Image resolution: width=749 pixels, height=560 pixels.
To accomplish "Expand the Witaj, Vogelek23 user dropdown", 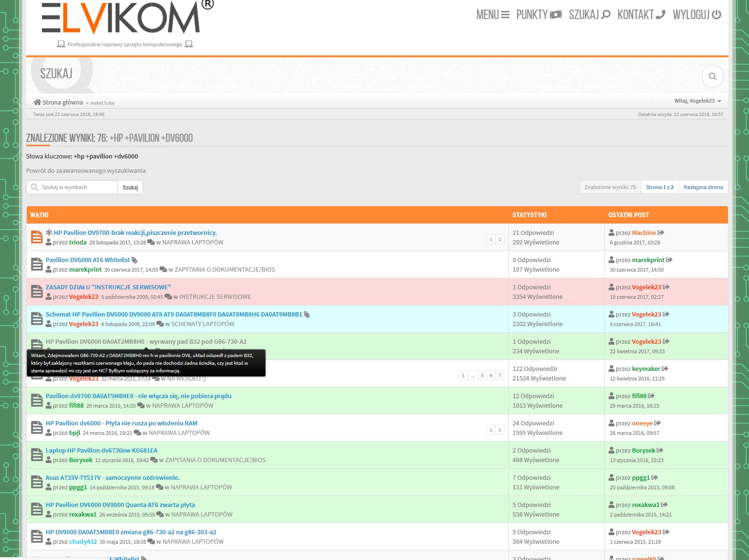I will tap(697, 101).
